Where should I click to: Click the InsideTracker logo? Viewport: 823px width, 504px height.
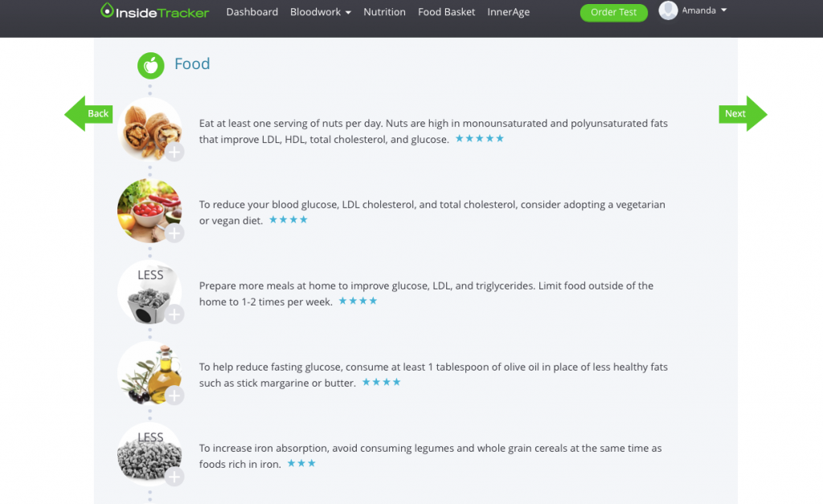(x=155, y=12)
